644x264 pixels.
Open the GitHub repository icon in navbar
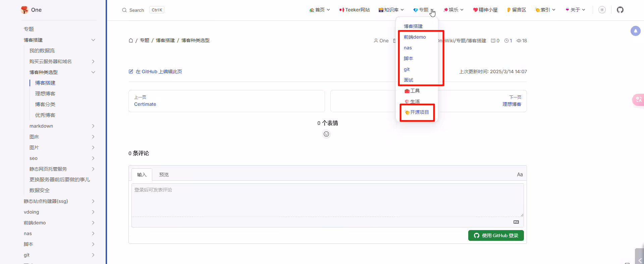620,10
